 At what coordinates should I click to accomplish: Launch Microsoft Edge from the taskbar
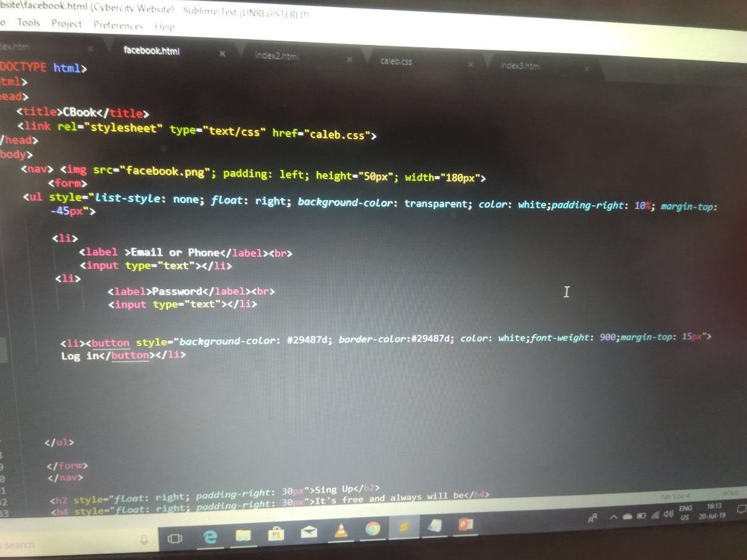tap(210, 537)
